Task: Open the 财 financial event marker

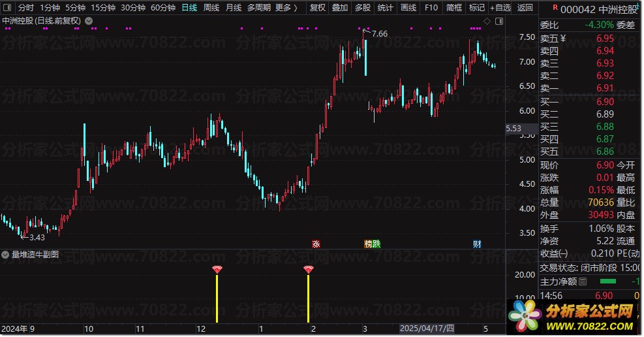Action: [477, 244]
